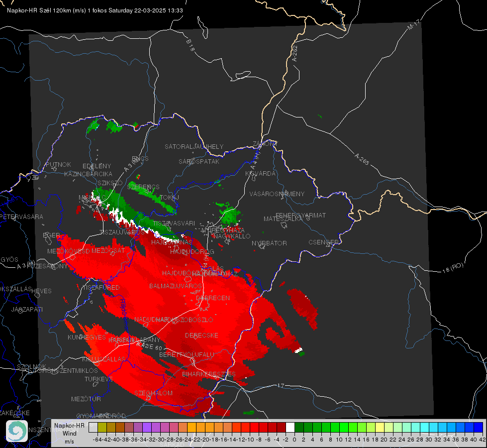Viewport: 487px width, 448px height.
Task: Click the NYIREGYHAZA city label
Action: tap(223, 230)
